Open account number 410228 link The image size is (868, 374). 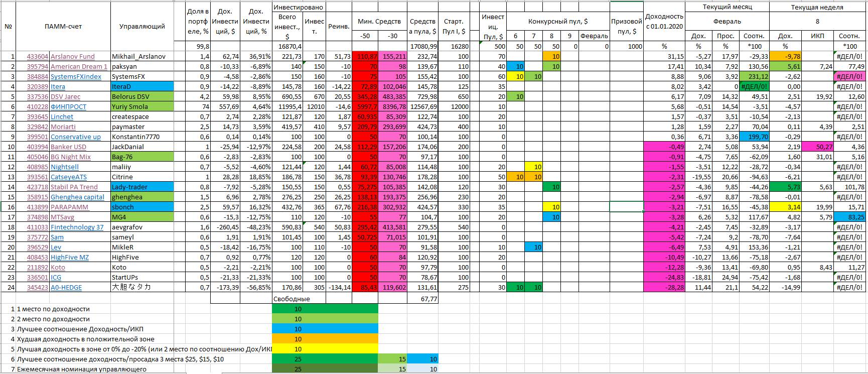coord(38,107)
